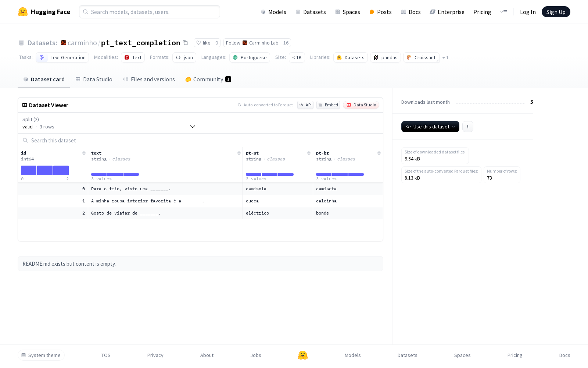The width and height of the screenshot is (588, 368).
Task: Select the cell 'cueca'
Action: (278, 201)
